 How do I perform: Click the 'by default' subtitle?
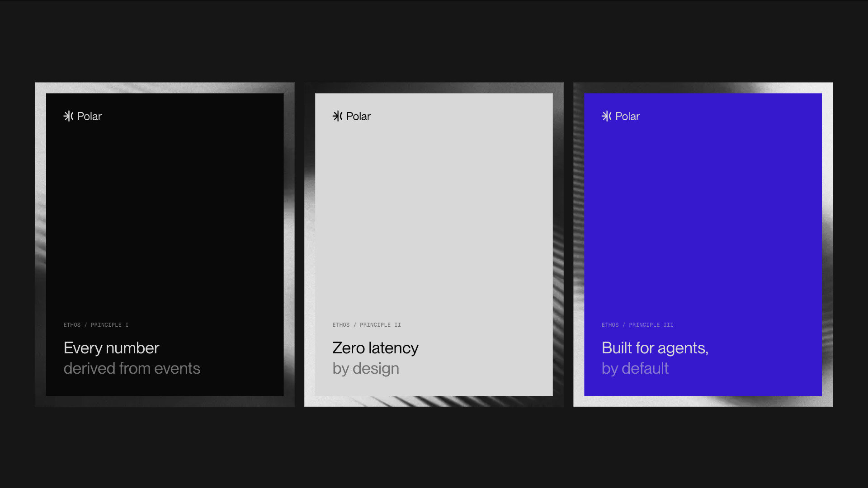635,369
